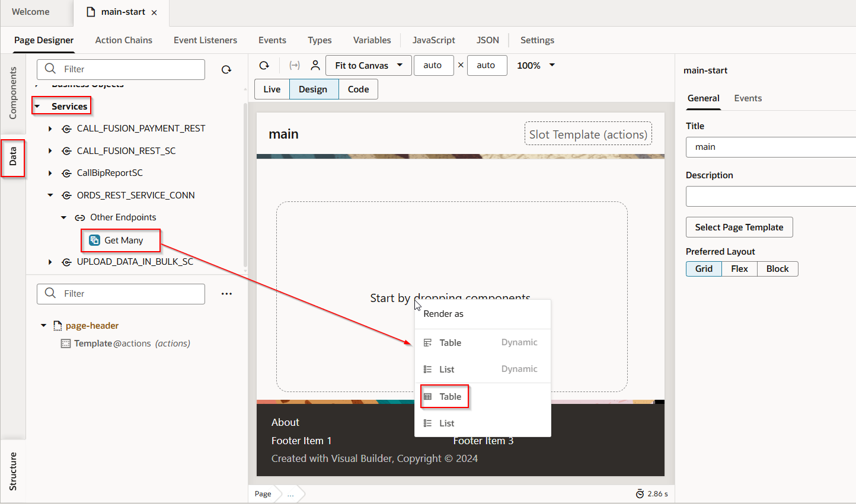Viewport: 856px width, 504px height.
Task: Click the Title input field
Action: coord(771,147)
